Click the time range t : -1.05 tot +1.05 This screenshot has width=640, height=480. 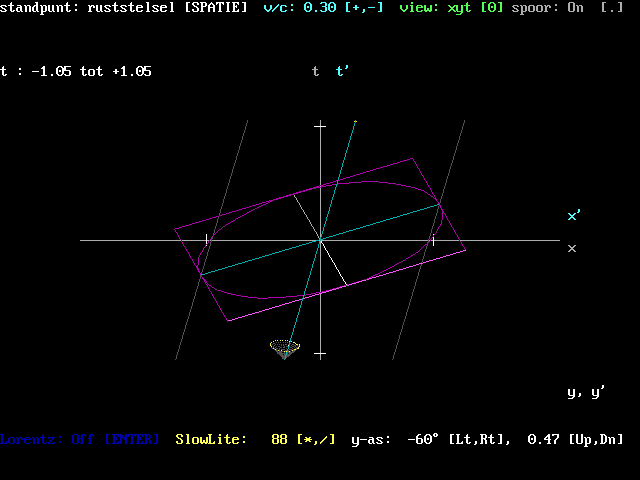coord(76,72)
